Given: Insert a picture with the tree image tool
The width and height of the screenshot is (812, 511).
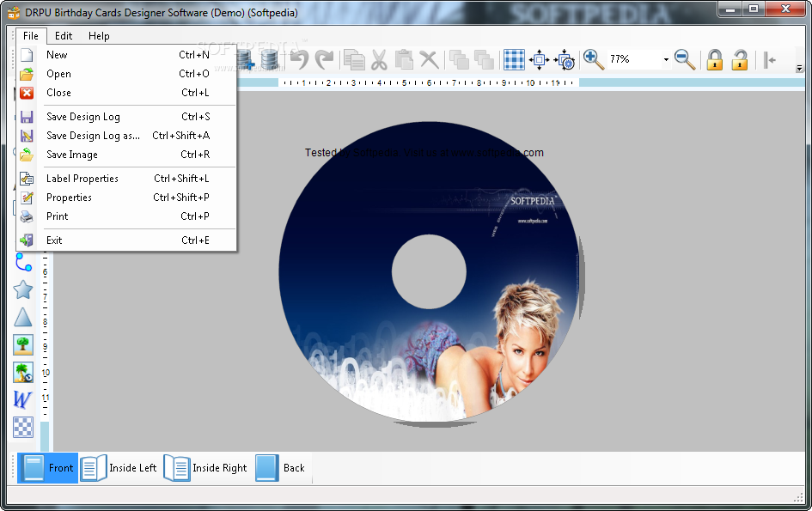Looking at the screenshot, I should click(x=23, y=344).
